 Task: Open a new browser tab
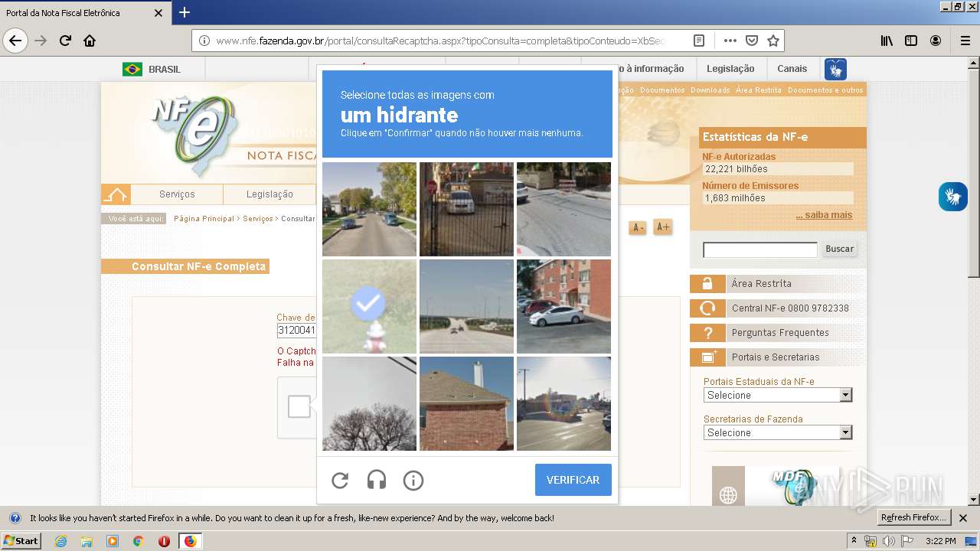185,12
